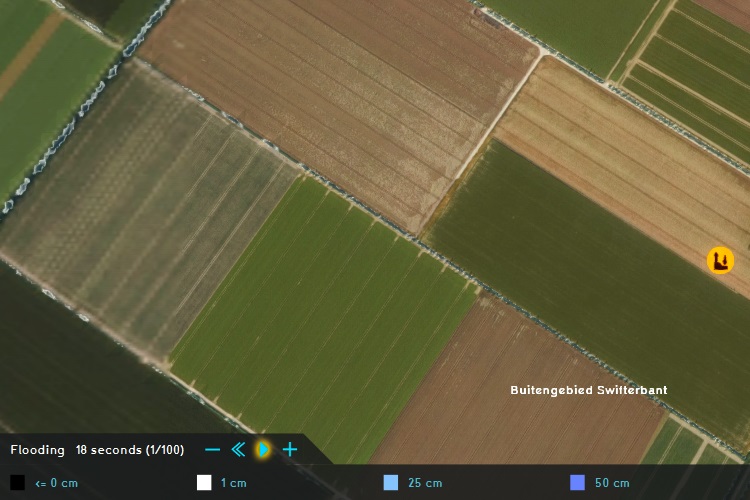750x500 pixels.
Task: Click the white '1 cm' legend swatch
Action: click(204, 483)
